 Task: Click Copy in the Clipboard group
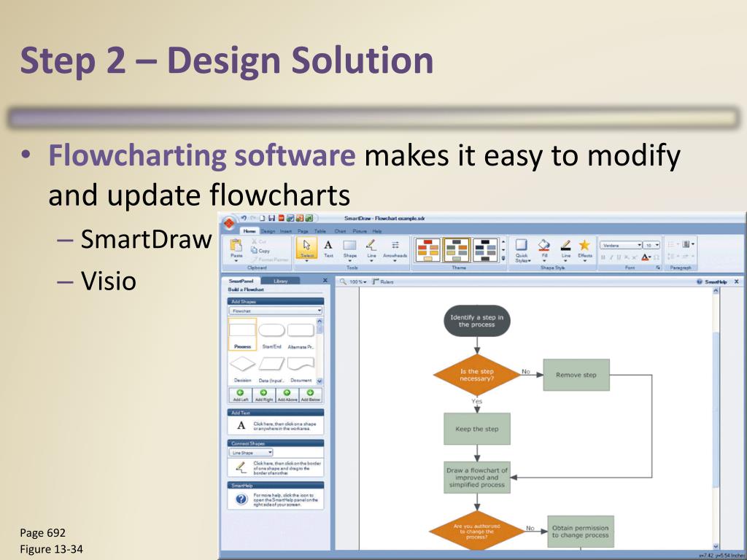261,251
